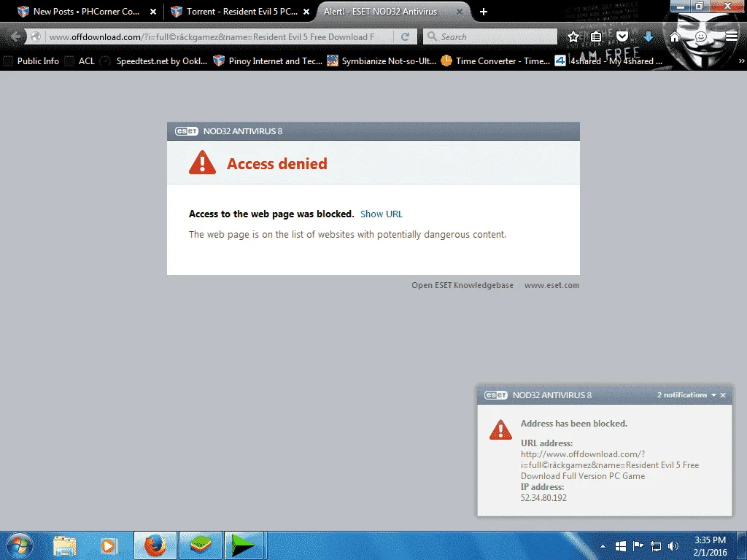The height and width of the screenshot is (560, 747).
Task: Select the Alert! ESET NOD32 Antivirus tab
Action: pos(380,12)
